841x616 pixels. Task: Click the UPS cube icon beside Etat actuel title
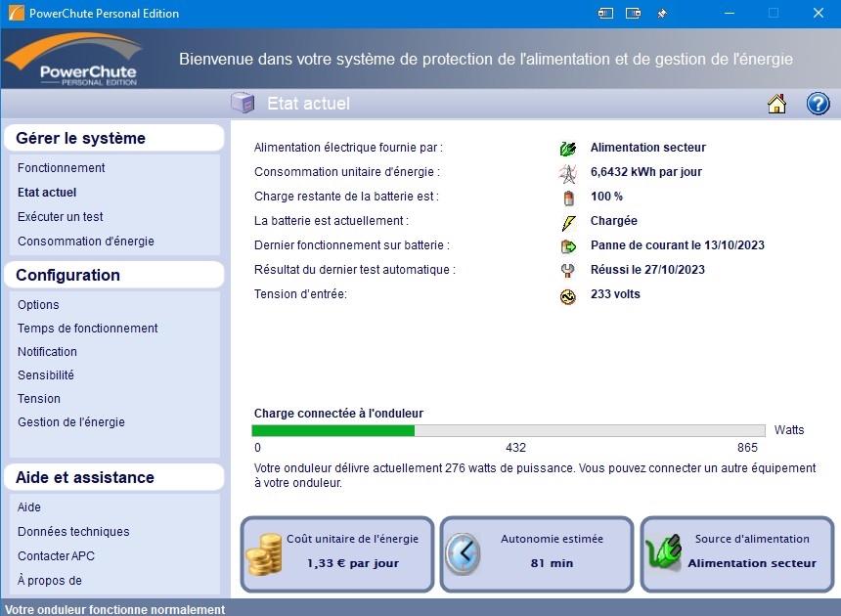[243, 102]
